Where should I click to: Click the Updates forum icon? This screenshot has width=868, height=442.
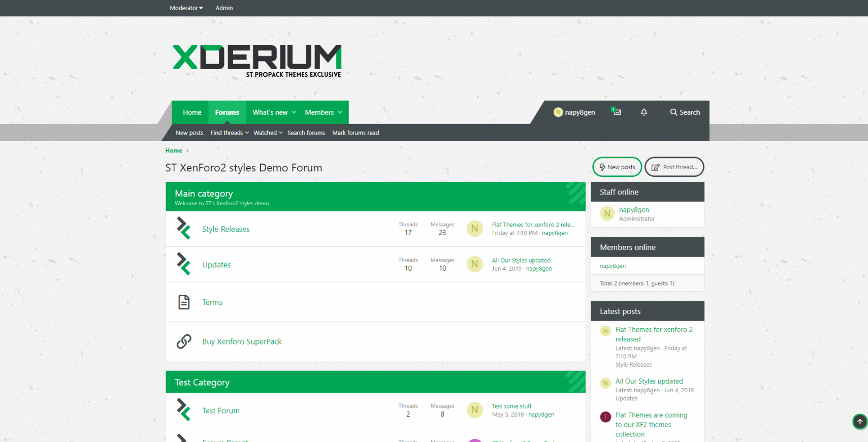pyautogui.click(x=183, y=264)
